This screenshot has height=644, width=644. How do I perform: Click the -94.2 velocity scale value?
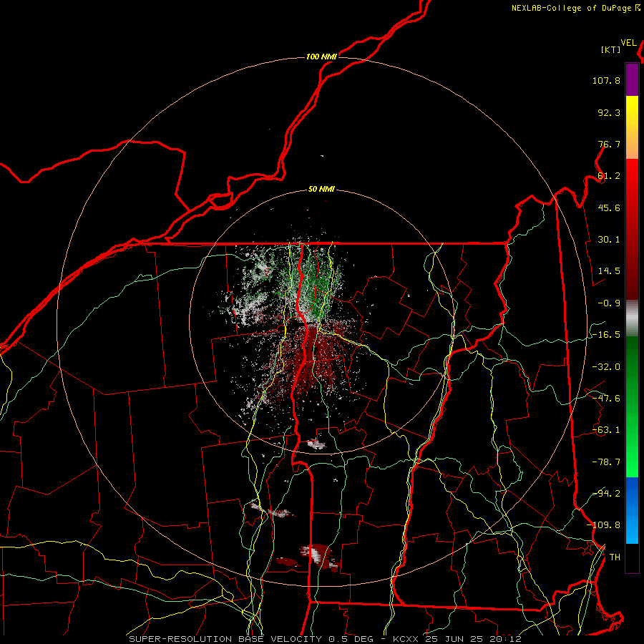coord(606,494)
